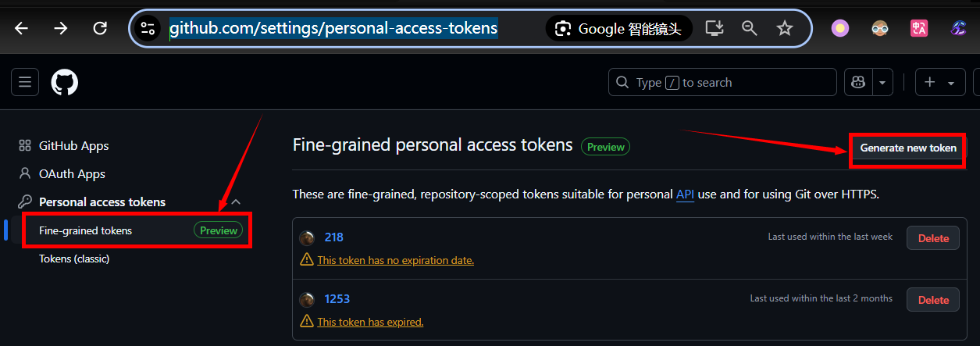
Task: Reload the page with the refresh icon
Action: 100,29
